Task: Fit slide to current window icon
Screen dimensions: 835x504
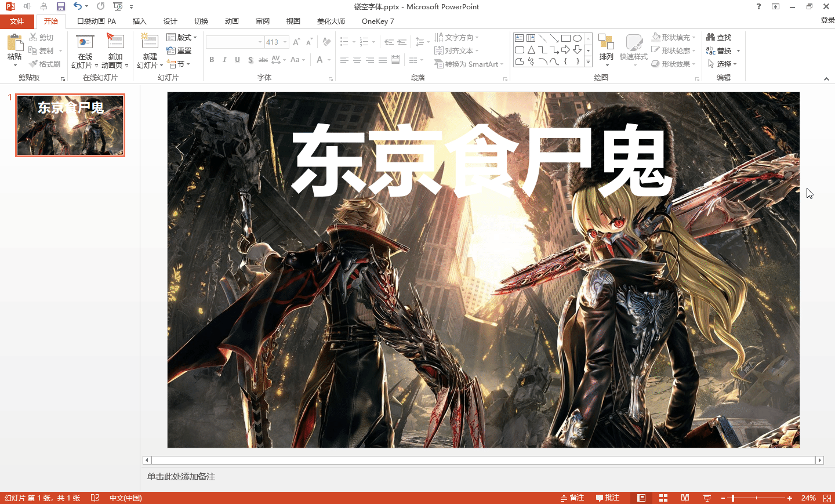Action: [x=827, y=498]
